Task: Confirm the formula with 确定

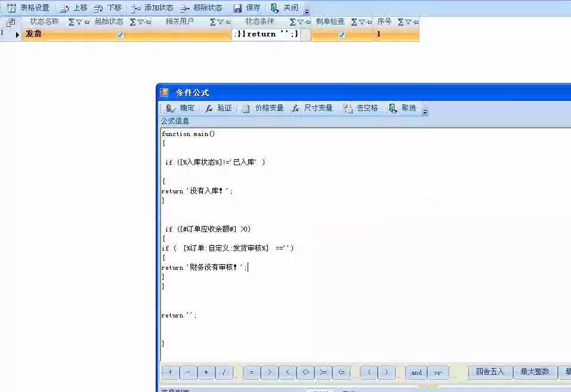Action: coord(180,108)
